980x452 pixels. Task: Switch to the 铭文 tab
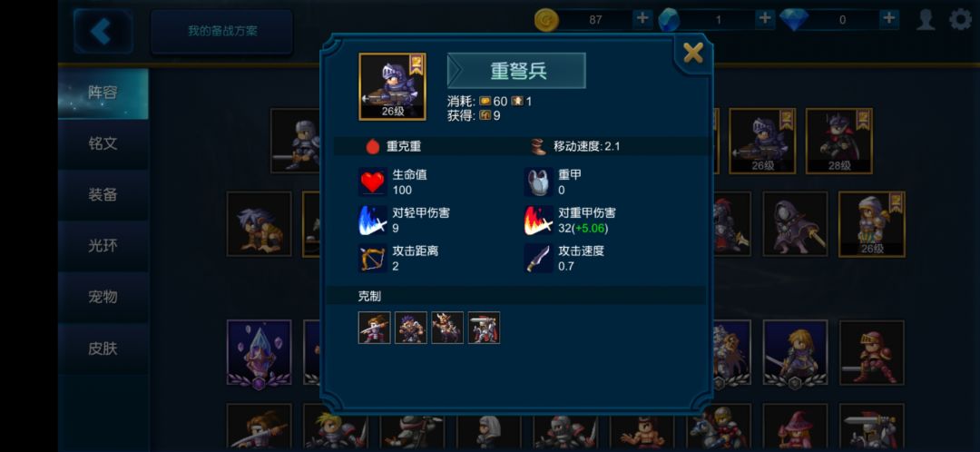[103, 143]
